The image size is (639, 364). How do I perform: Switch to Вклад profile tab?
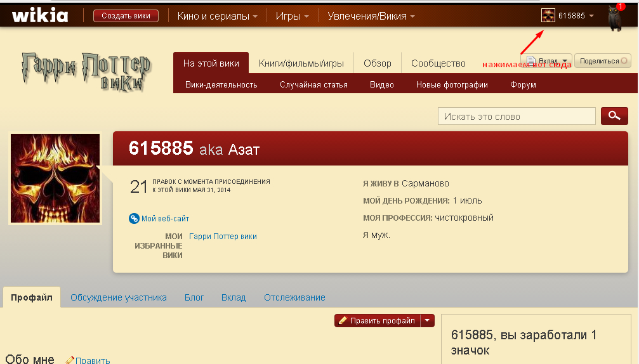[x=234, y=297]
